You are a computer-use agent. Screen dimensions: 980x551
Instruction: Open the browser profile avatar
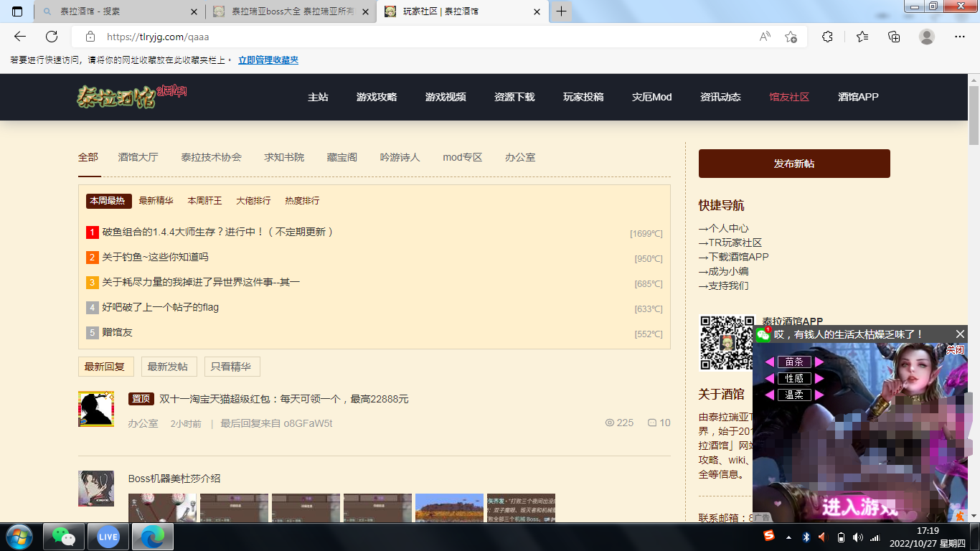point(927,37)
